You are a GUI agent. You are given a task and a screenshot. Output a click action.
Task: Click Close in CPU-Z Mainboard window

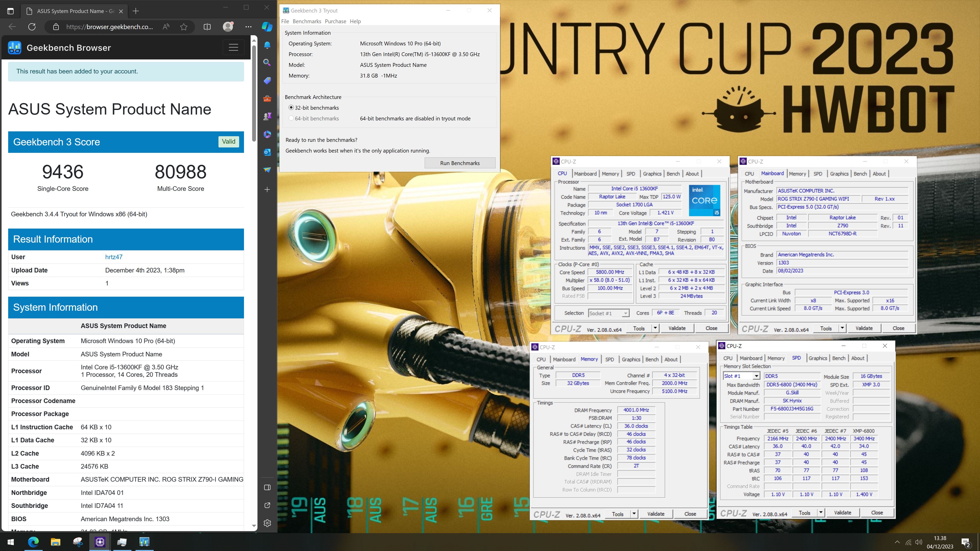click(x=898, y=328)
